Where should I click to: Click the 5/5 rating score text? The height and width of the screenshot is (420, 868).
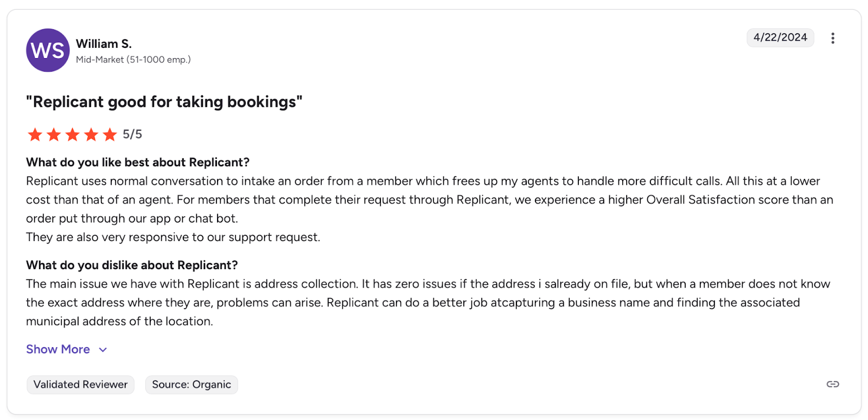click(132, 134)
